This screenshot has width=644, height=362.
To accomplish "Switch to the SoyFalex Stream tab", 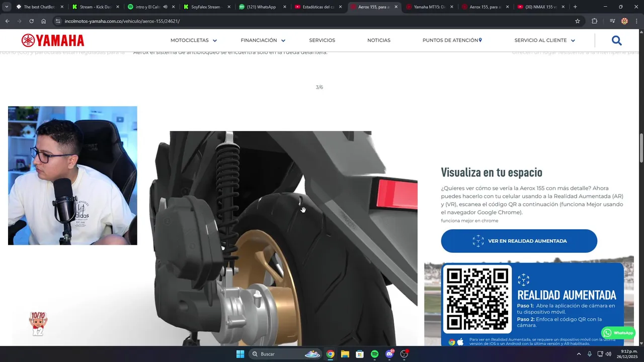I will pos(206,7).
